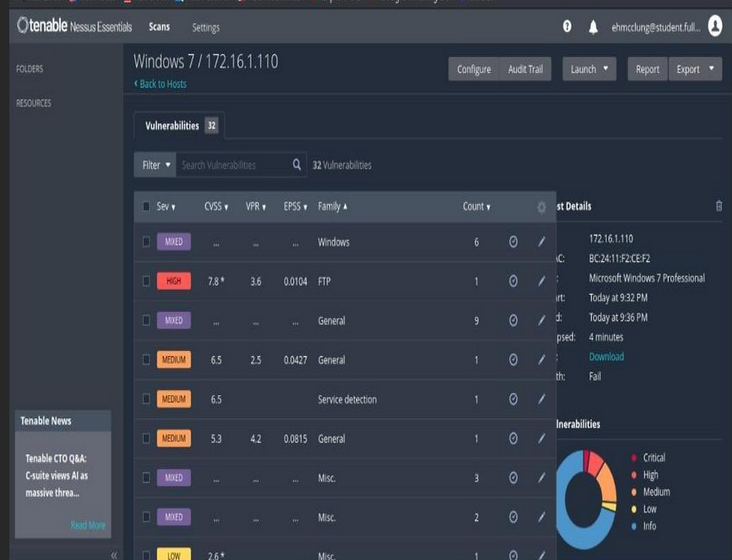Click the circle icon in General count 9 row
The image size is (732, 560).
point(513,320)
